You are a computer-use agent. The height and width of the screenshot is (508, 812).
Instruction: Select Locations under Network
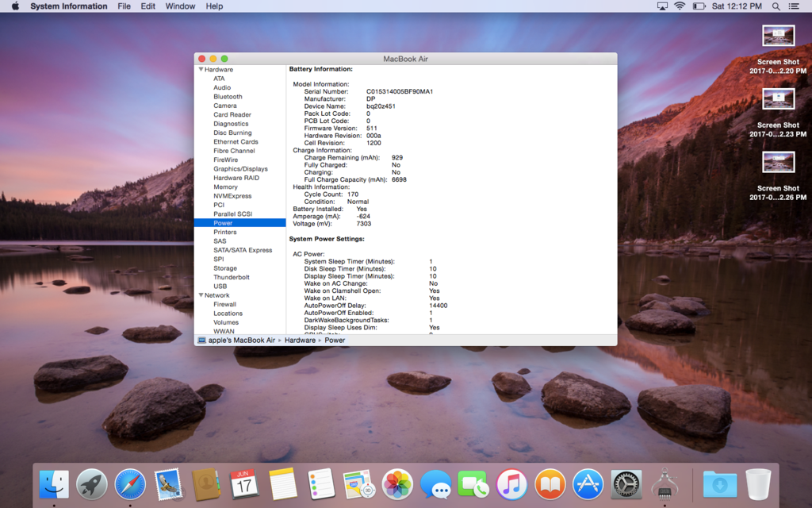click(228, 313)
